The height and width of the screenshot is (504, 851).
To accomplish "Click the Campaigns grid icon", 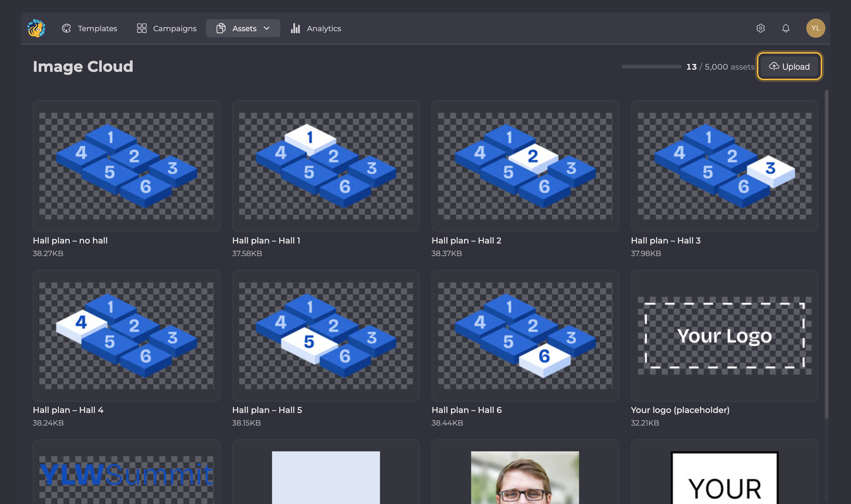I will coord(142,28).
